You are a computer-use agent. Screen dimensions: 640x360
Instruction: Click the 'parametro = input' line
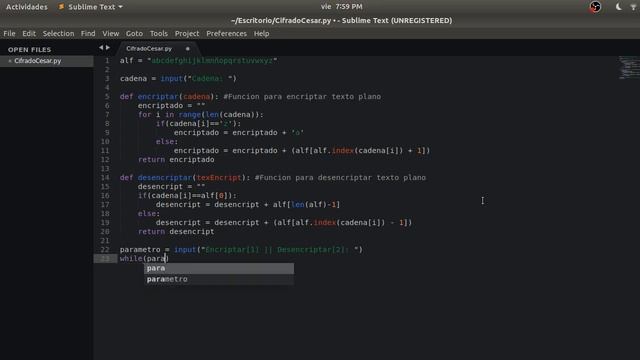click(x=241, y=249)
